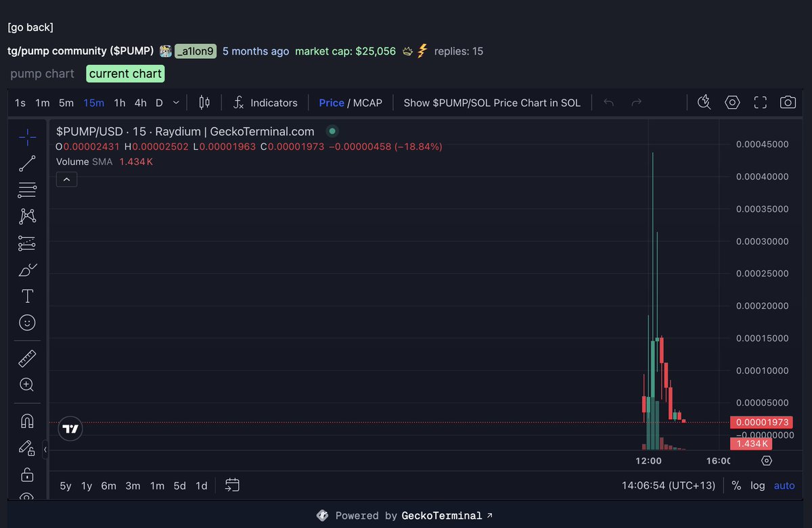Click the market cap: $25,056 text
The height and width of the screenshot is (528, 812).
pyautogui.click(x=345, y=51)
